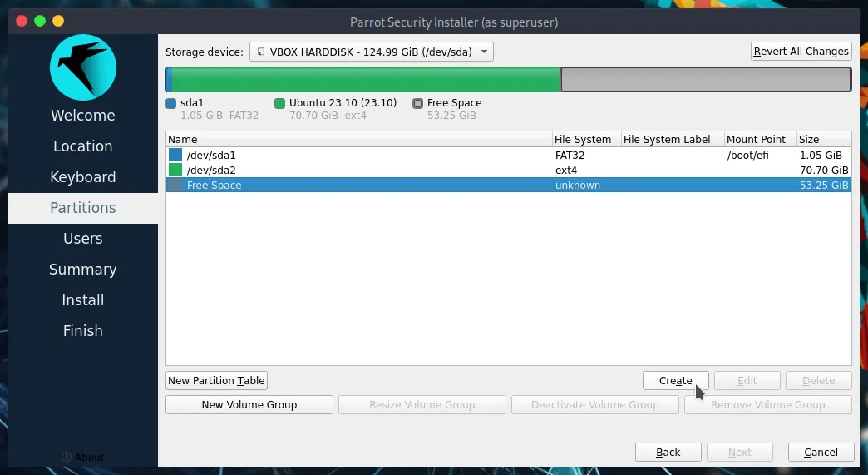Viewport: 868px width, 475px height.
Task: Sort by File System Label column header
Action: coord(673,140)
